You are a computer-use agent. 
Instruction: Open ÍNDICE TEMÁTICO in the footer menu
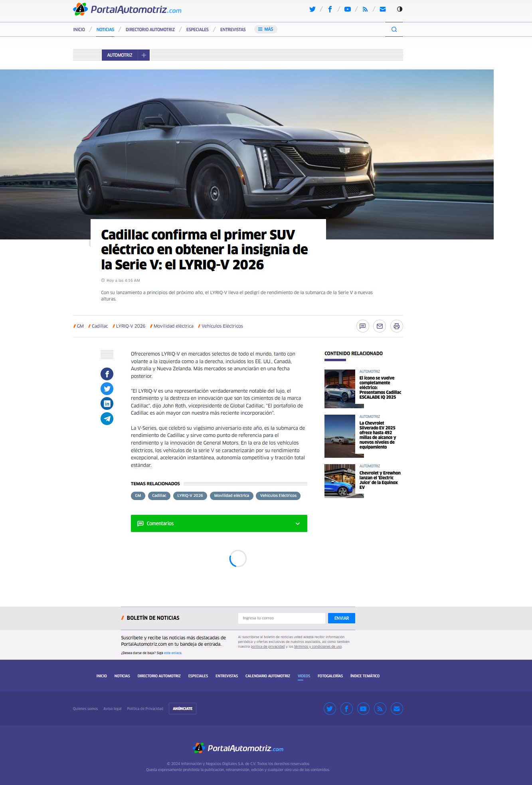tap(365, 676)
